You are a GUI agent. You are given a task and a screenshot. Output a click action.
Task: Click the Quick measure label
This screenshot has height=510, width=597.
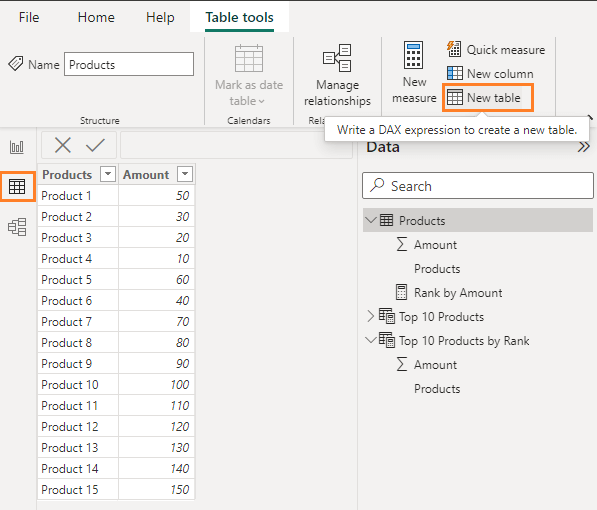(x=506, y=50)
